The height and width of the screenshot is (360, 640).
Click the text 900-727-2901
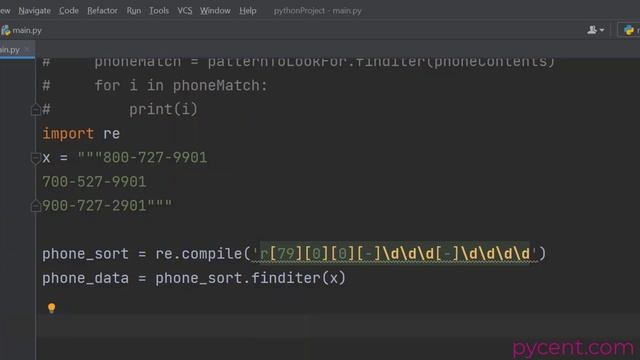point(94,206)
